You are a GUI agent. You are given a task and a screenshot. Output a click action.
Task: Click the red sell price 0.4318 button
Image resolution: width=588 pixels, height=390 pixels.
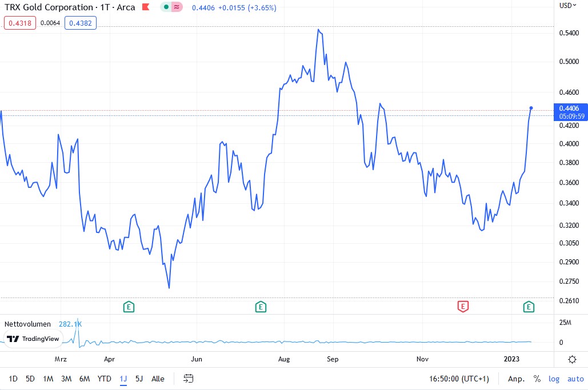click(21, 23)
